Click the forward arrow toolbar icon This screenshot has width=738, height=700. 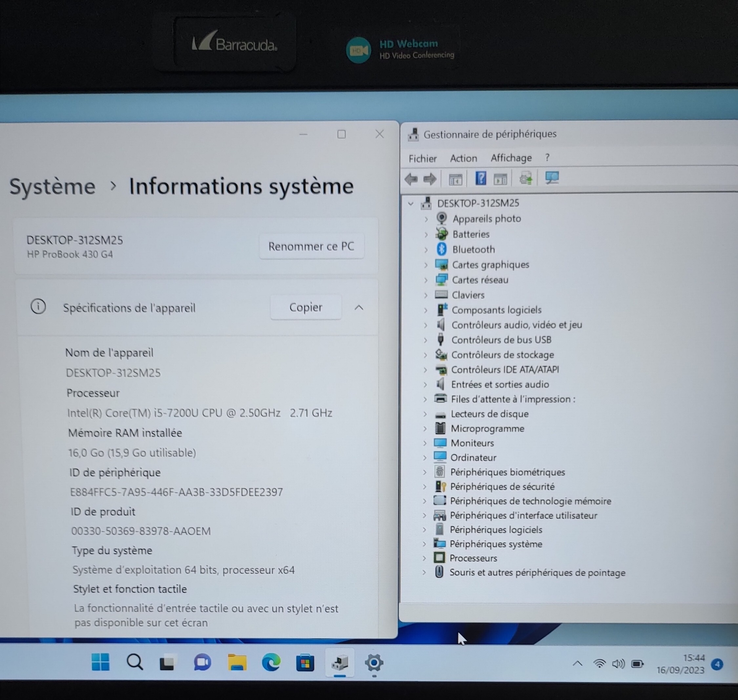(x=430, y=179)
